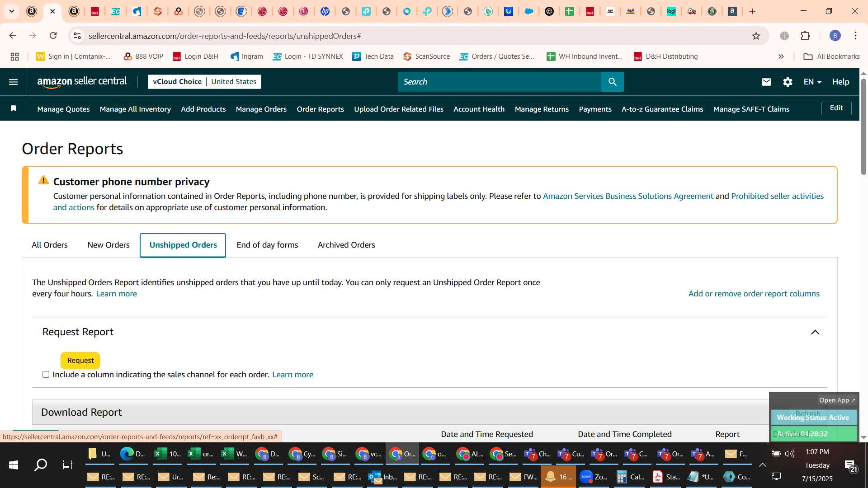Open Windows taskbar search

41,465
